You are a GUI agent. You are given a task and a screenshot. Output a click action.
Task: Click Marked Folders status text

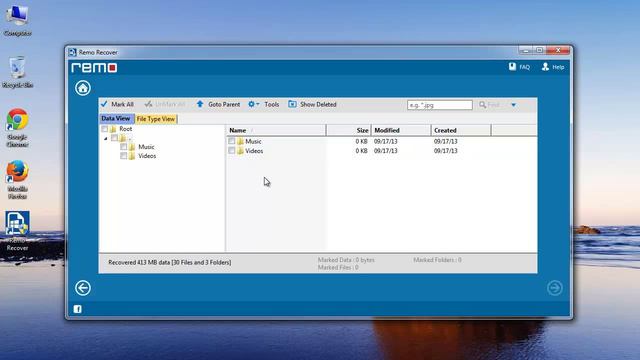[x=437, y=260]
